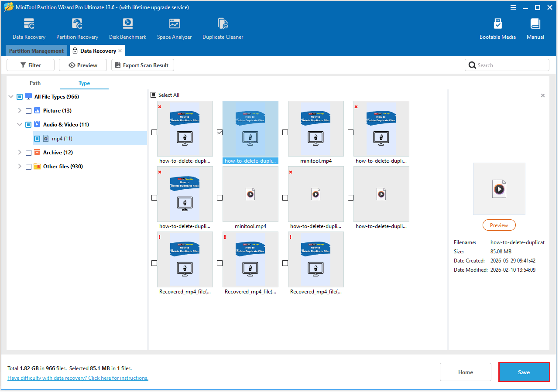Click the Size value 85.08 MB
559x392 pixels.
pyautogui.click(x=502, y=252)
